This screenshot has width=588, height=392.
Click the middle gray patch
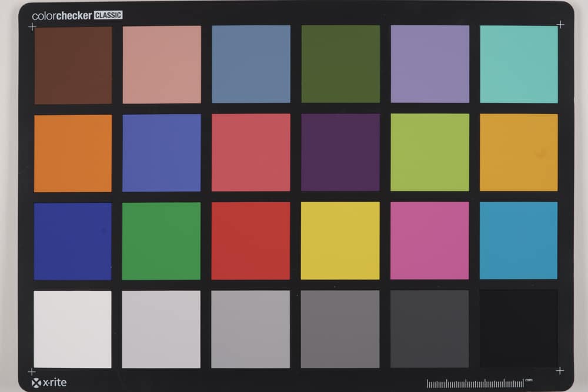(340, 329)
